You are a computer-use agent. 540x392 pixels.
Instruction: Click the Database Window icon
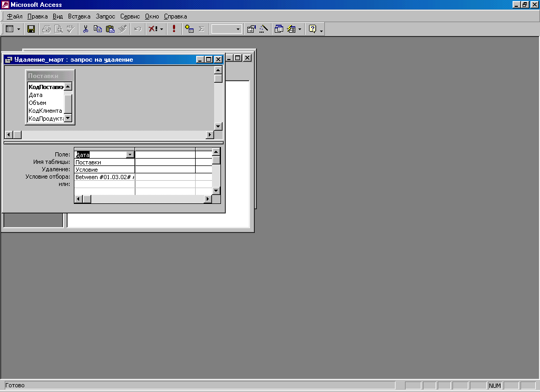tap(279, 30)
